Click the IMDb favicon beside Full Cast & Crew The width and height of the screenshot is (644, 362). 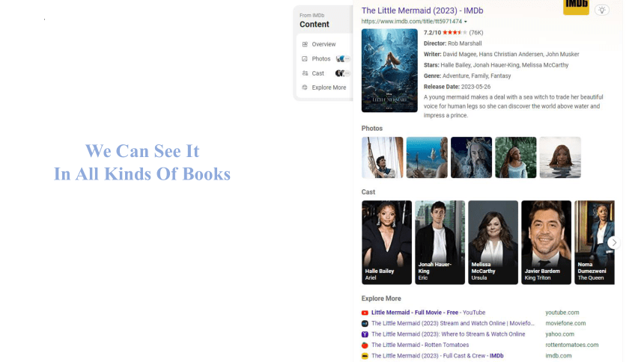365,356
